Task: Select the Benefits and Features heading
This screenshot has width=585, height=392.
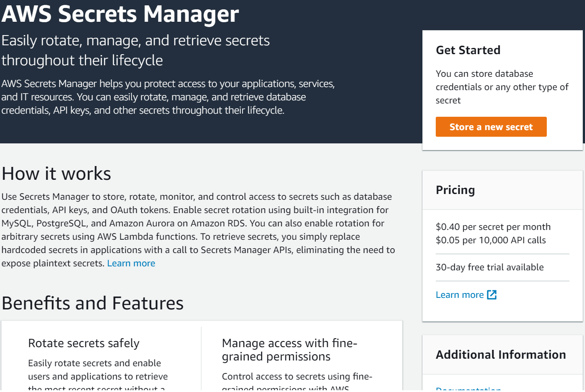Action: [x=92, y=303]
